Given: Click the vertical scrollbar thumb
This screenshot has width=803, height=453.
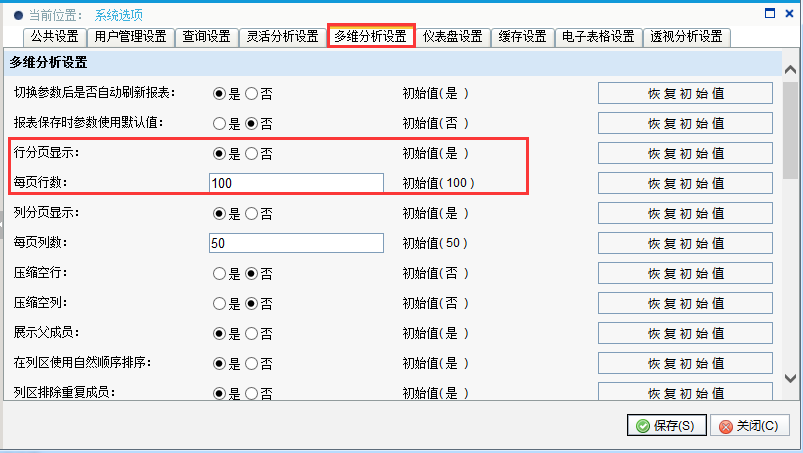Looking at the screenshot, I should pos(790,131).
